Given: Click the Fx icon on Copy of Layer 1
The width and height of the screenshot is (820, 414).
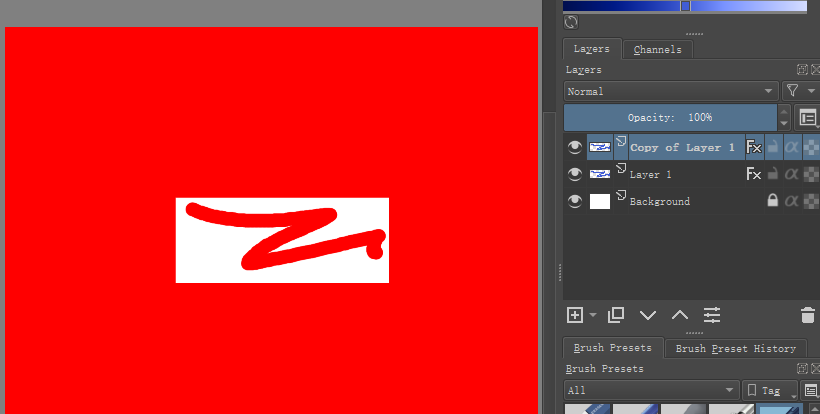Looking at the screenshot, I should 754,147.
